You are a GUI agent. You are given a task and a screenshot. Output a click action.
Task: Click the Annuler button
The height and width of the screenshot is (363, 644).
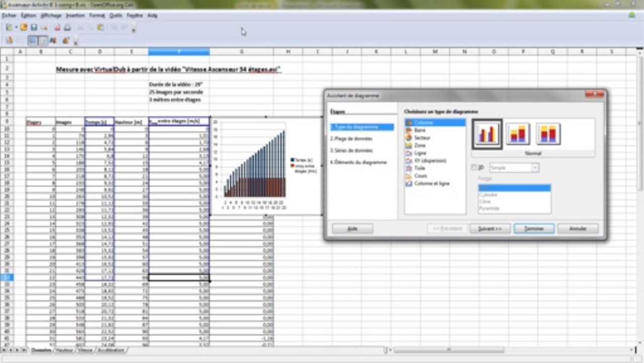coord(578,228)
